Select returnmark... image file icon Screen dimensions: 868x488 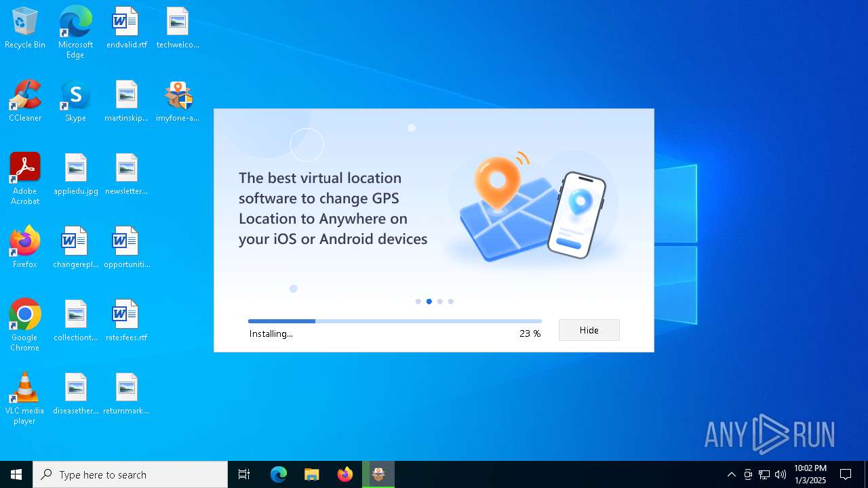pos(126,394)
